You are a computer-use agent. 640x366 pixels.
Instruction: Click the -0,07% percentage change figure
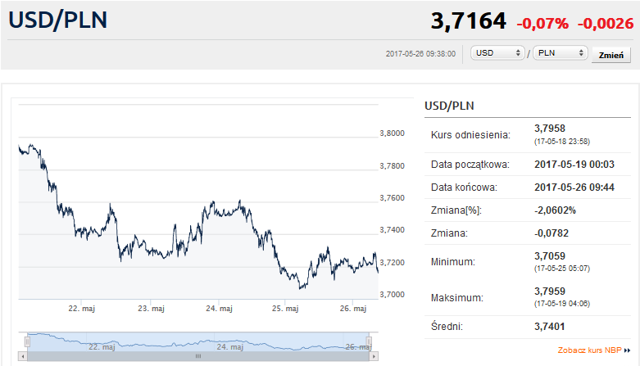(x=542, y=23)
